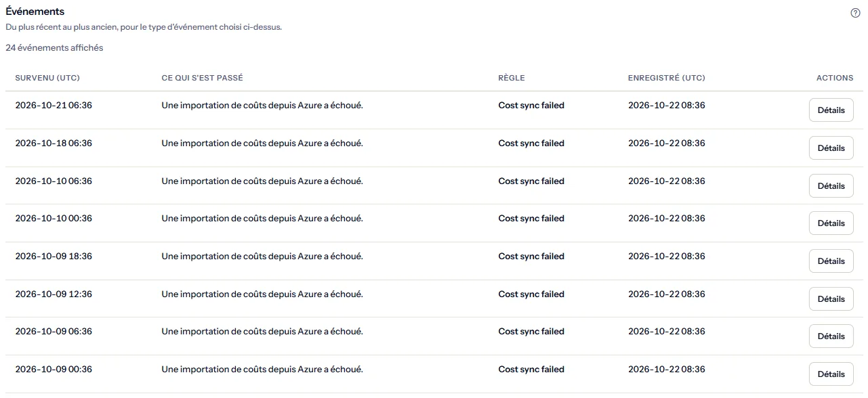Select the timestamp 2026-10-10 00:36
The image size is (868, 398).
coord(54,219)
